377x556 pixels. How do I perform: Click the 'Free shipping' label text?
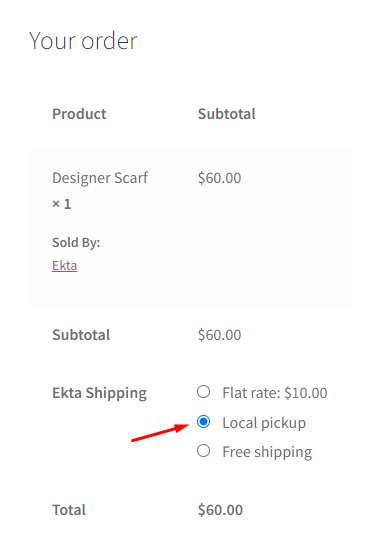[x=267, y=452]
